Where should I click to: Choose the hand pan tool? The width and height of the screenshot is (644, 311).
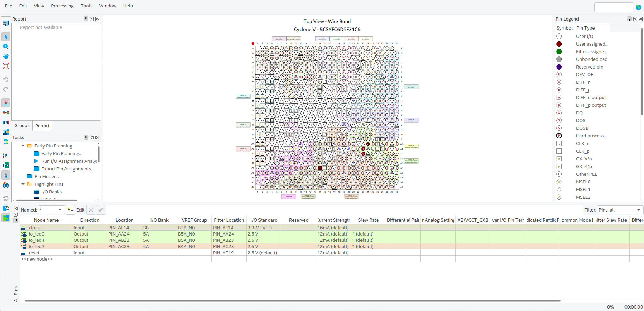click(6, 56)
